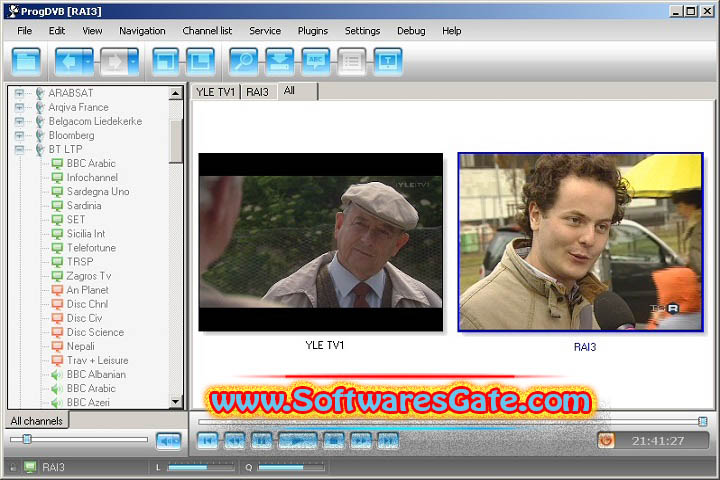This screenshot has width=720, height=480.
Task: Open the Navigation menu
Action: click(x=142, y=31)
